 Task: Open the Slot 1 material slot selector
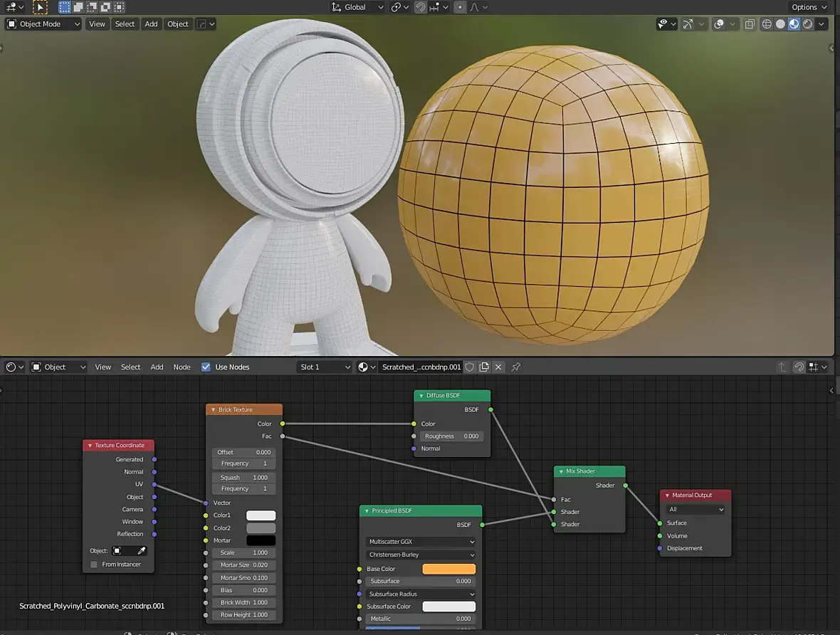click(x=325, y=367)
